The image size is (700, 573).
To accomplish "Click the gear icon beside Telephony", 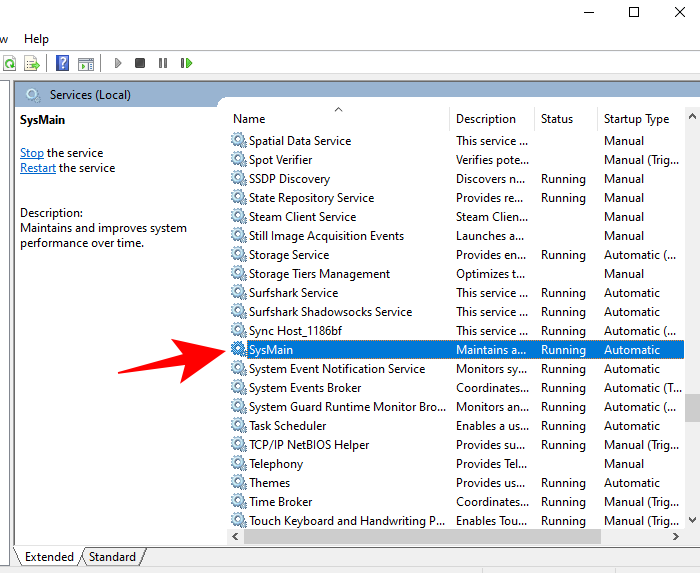I will pyautogui.click(x=239, y=463).
